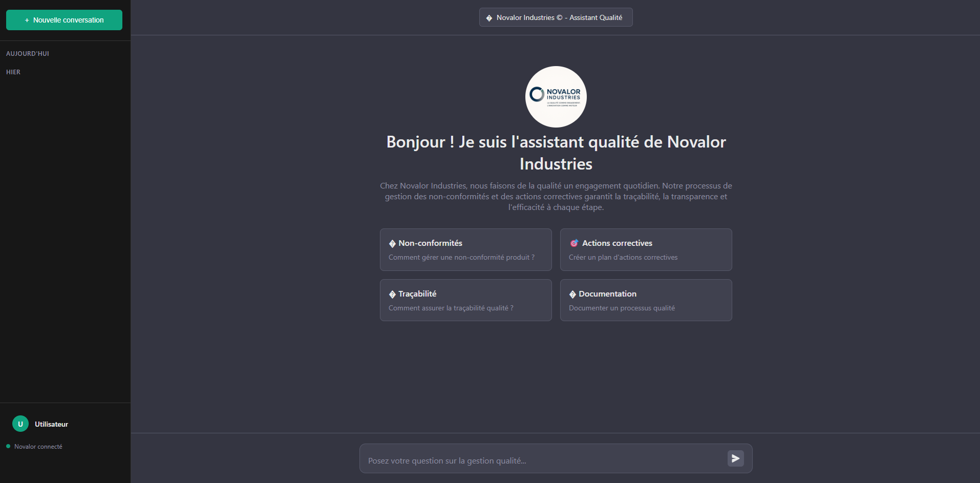The height and width of the screenshot is (483, 980).
Task: Click the green U user avatar
Action: [x=20, y=424]
